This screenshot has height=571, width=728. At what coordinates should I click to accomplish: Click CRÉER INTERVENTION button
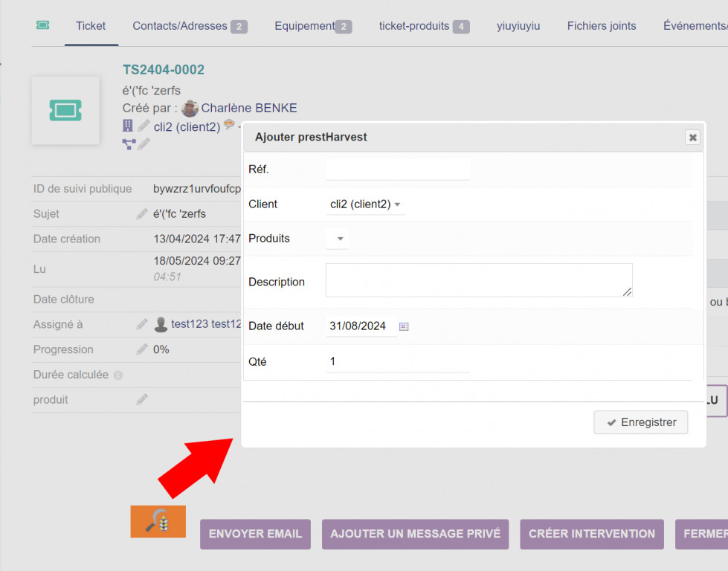591,534
